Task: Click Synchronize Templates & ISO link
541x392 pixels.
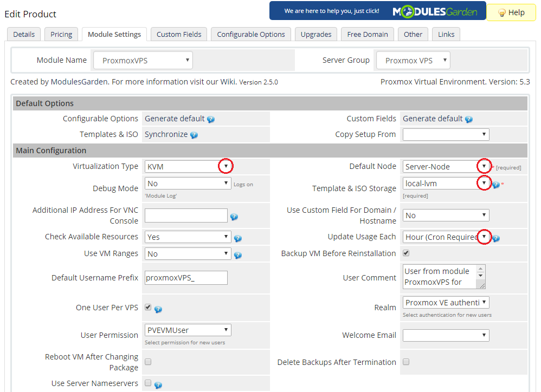Action: [x=166, y=134]
